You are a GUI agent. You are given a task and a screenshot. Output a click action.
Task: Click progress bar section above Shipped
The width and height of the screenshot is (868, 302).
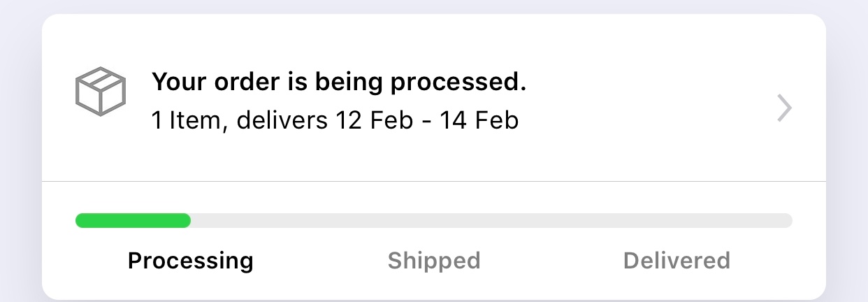click(x=434, y=221)
